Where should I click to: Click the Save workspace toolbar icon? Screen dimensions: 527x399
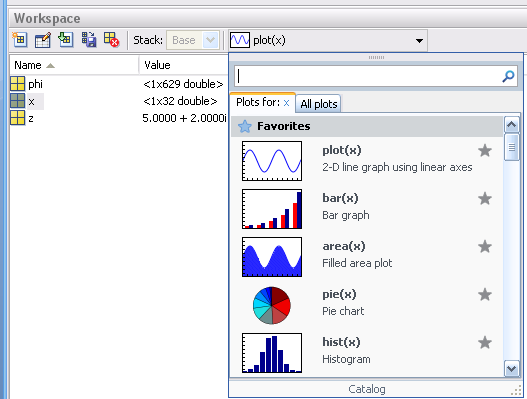89,40
